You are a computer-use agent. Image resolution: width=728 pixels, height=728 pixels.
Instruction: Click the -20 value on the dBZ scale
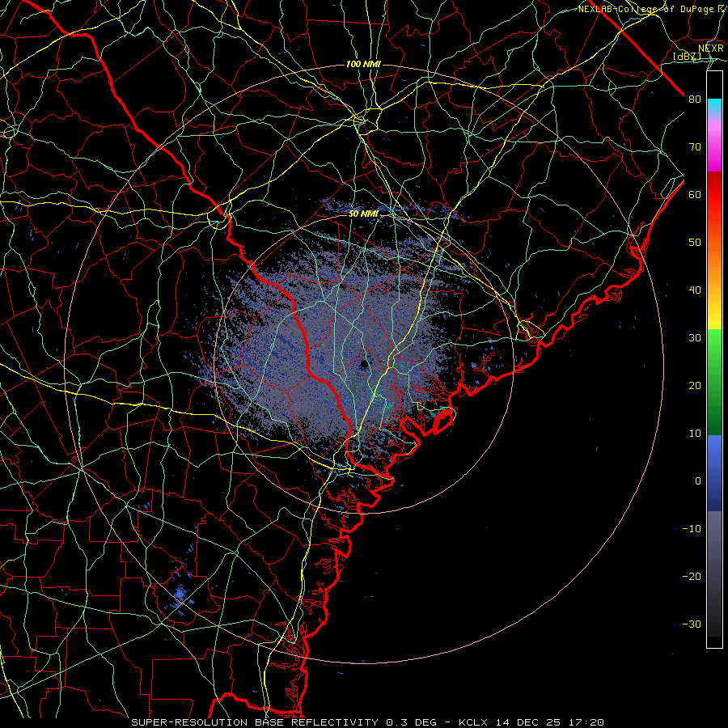tap(692, 576)
